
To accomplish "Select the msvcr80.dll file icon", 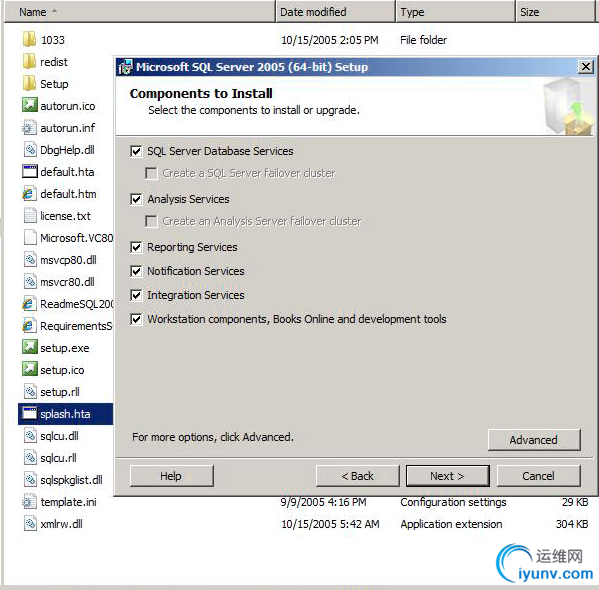I will 30,282.
